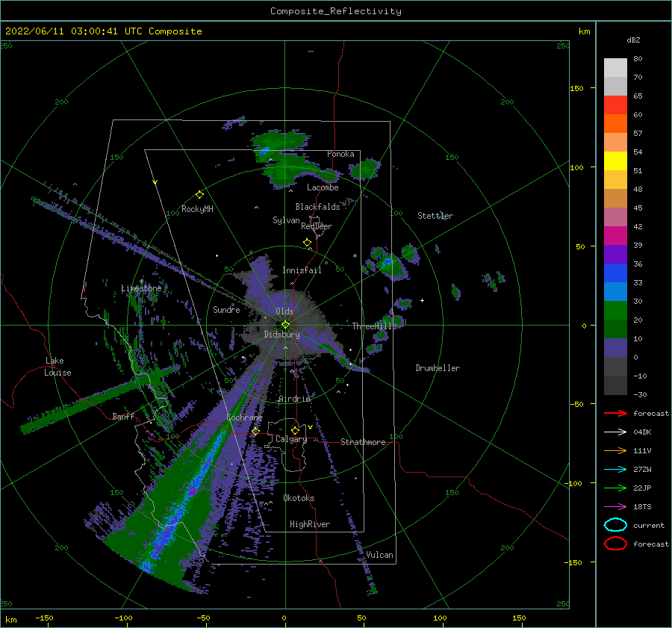Image resolution: width=672 pixels, height=628 pixels.
Task: Click the Stettler town label
Action: click(435, 216)
